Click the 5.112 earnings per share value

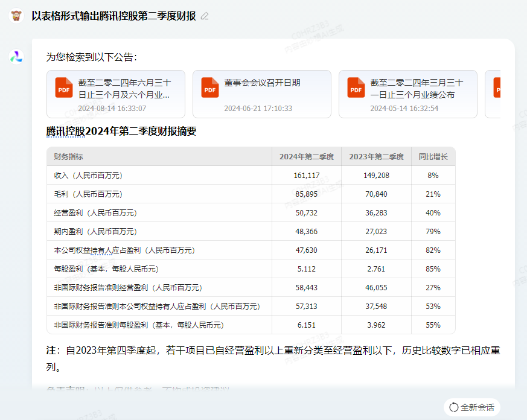[307, 269]
